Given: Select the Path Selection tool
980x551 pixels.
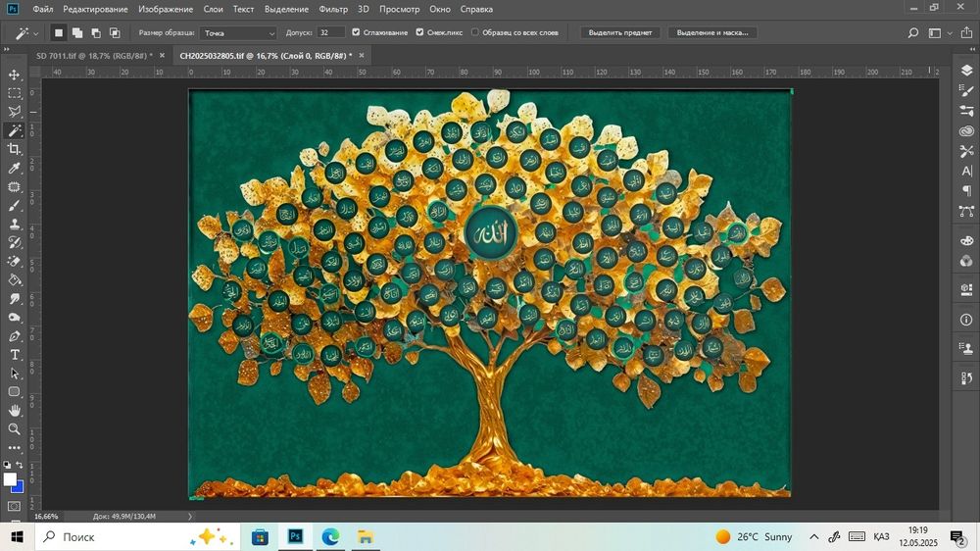Looking at the screenshot, I should (x=14, y=374).
